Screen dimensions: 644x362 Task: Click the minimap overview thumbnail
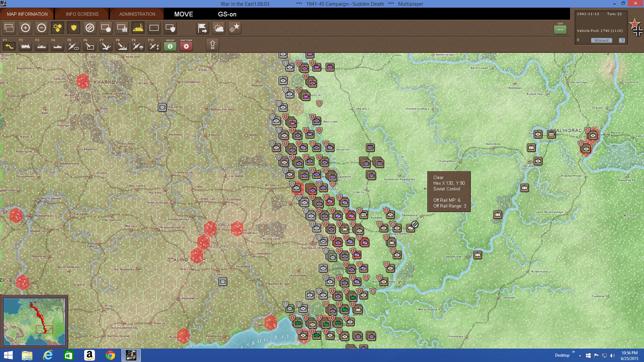(x=35, y=322)
